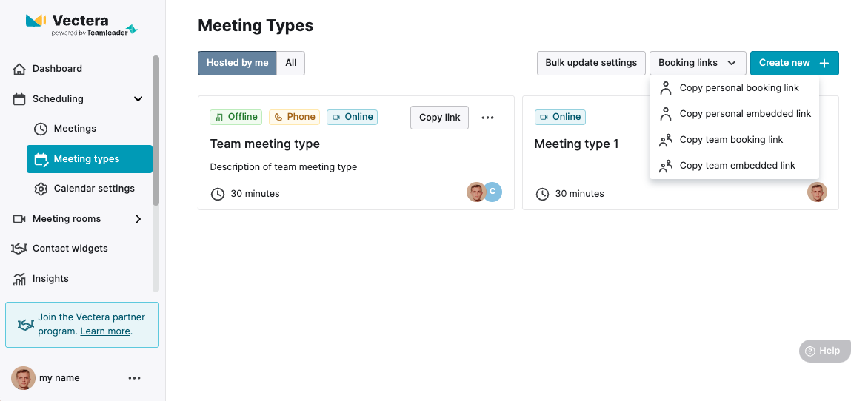Open three-dot menu next to my name
868x401 pixels.
point(135,378)
